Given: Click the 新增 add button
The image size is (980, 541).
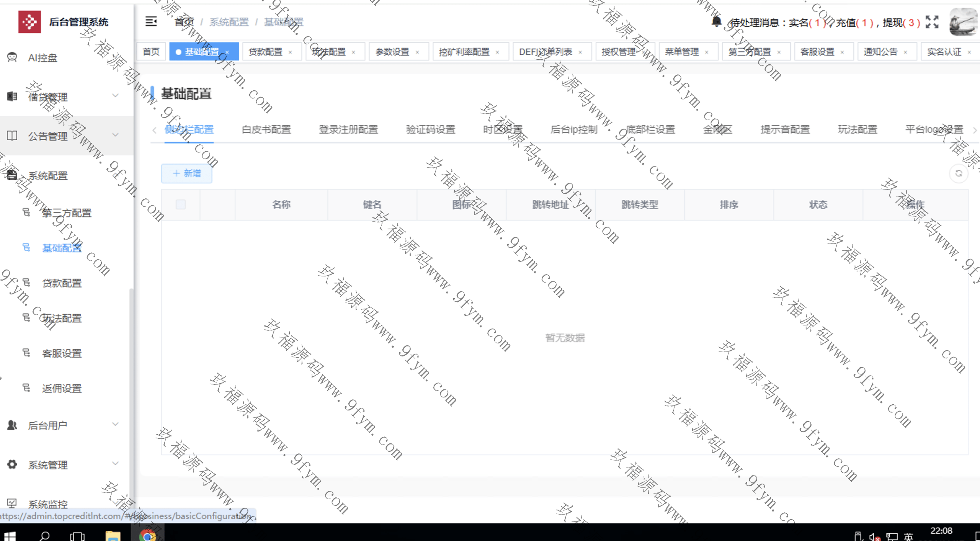Looking at the screenshot, I should pyautogui.click(x=186, y=173).
